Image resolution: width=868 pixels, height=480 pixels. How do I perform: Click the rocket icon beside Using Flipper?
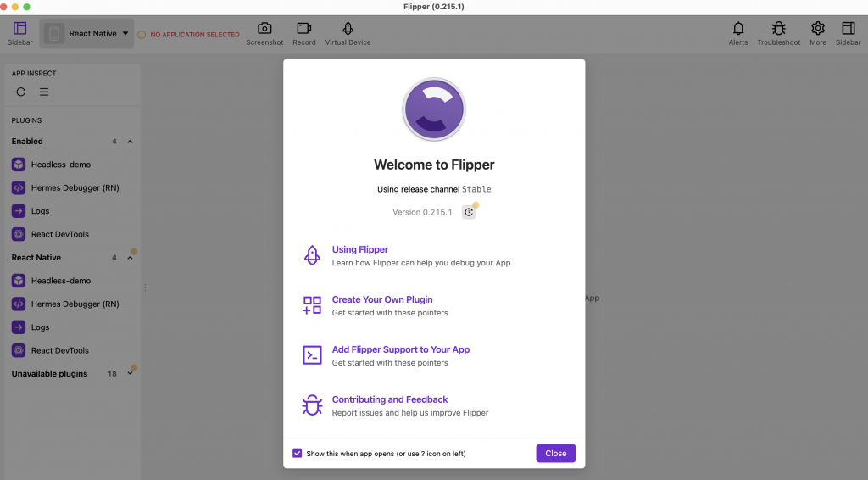[312, 255]
